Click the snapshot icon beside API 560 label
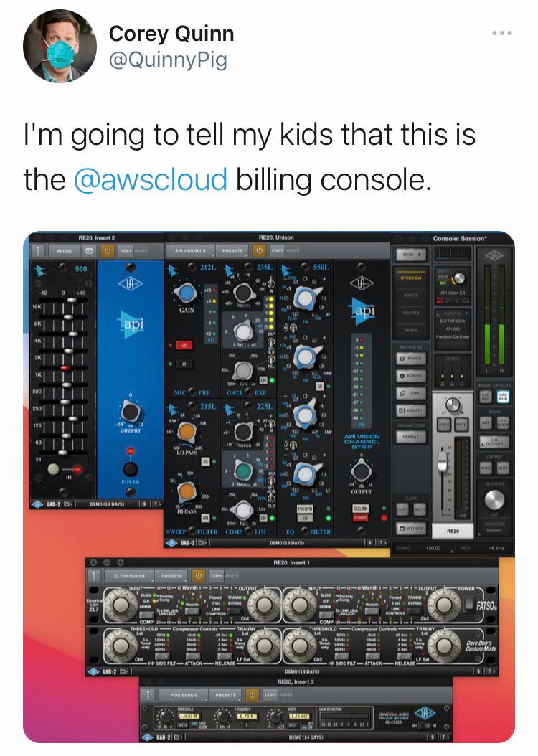The image size is (538, 756). [89, 251]
